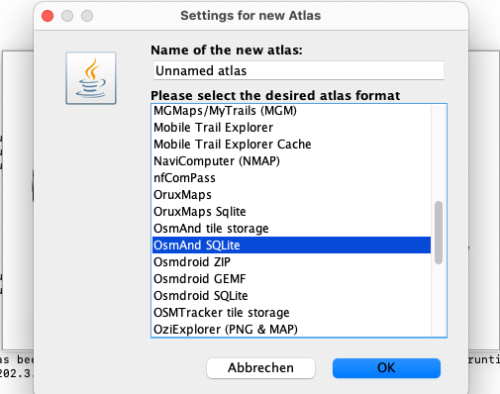Click the Java coffee cup icon
This screenshot has width=500, height=394.
[91, 78]
